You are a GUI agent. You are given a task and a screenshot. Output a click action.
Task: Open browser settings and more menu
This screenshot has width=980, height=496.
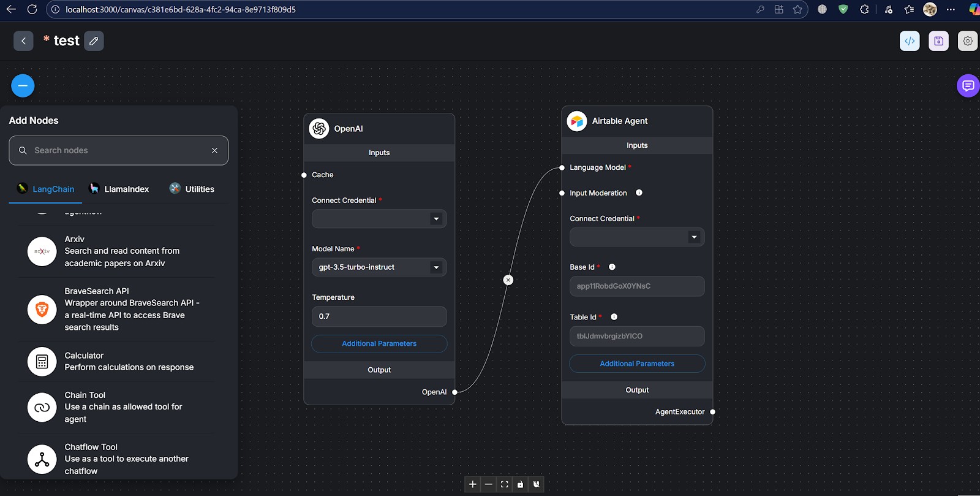point(951,9)
